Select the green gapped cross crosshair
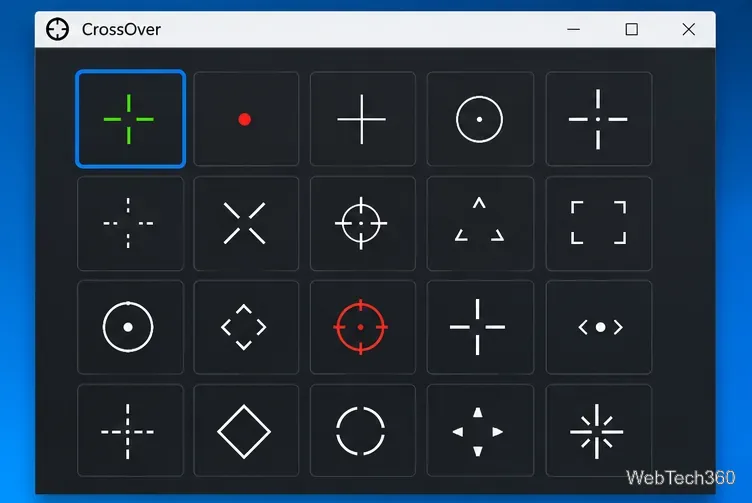The width and height of the screenshot is (752, 503). (130, 119)
